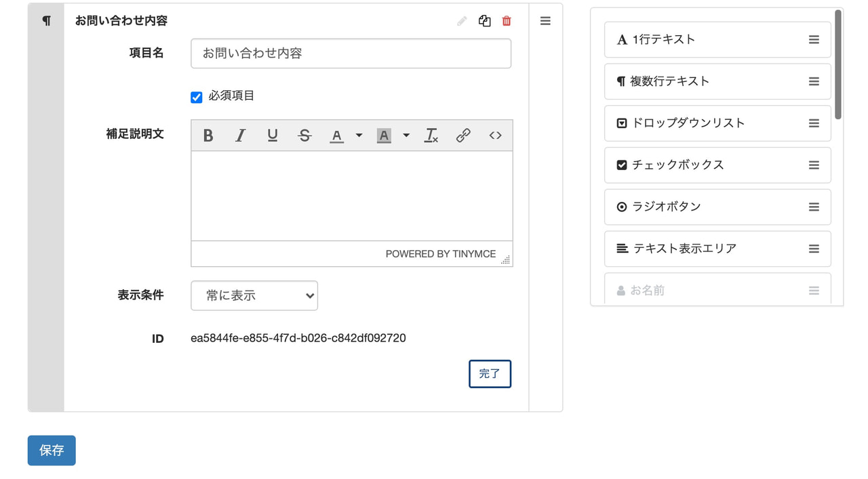
Task: Open the source code view icon
Action: point(495,135)
